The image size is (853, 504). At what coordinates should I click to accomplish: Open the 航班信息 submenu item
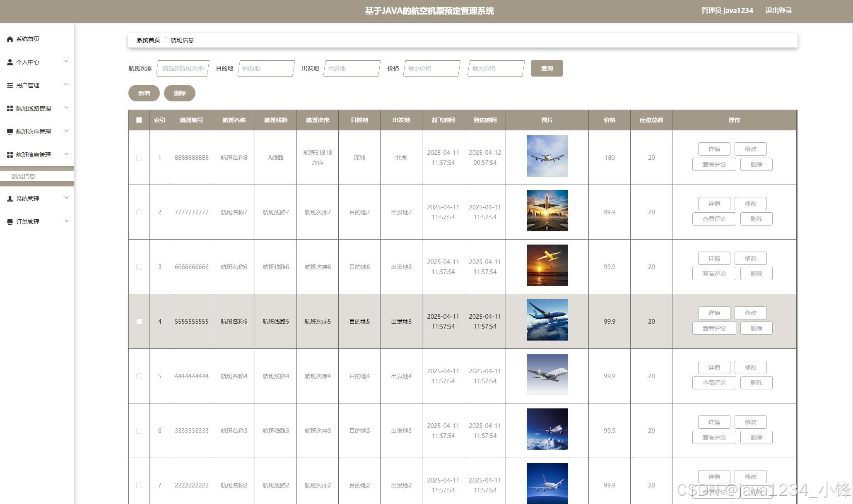24,176
